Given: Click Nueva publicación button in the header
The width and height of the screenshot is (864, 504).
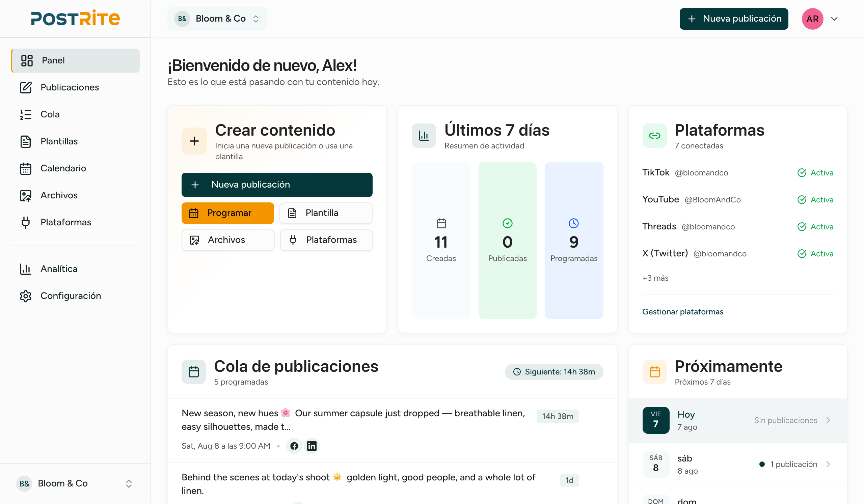Looking at the screenshot, I should tap(734, 19).
